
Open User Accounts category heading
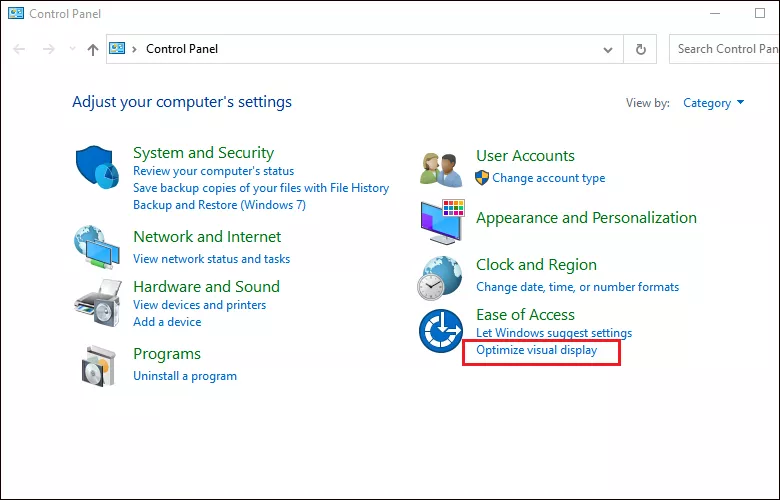[x=525, y=155]
